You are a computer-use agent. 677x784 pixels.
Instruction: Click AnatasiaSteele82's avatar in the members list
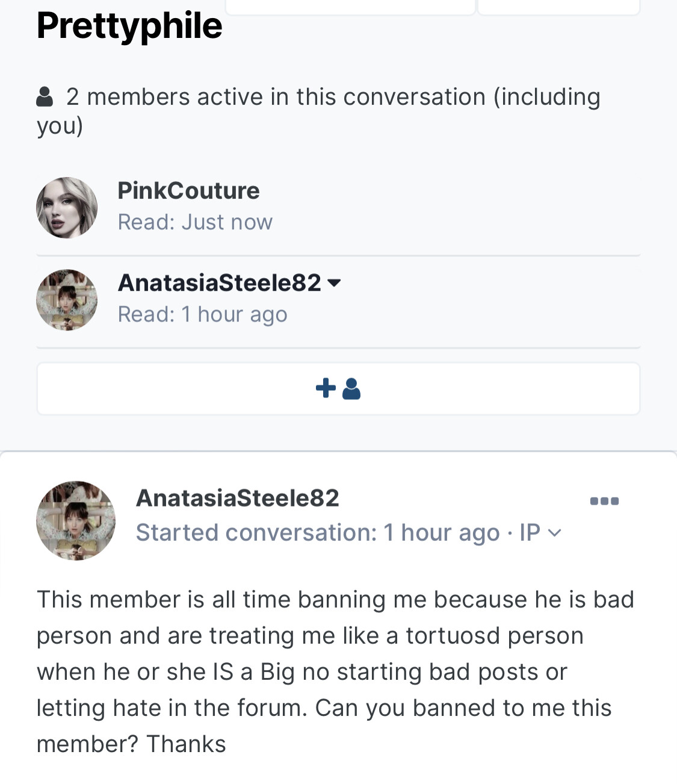pos(67,300)
